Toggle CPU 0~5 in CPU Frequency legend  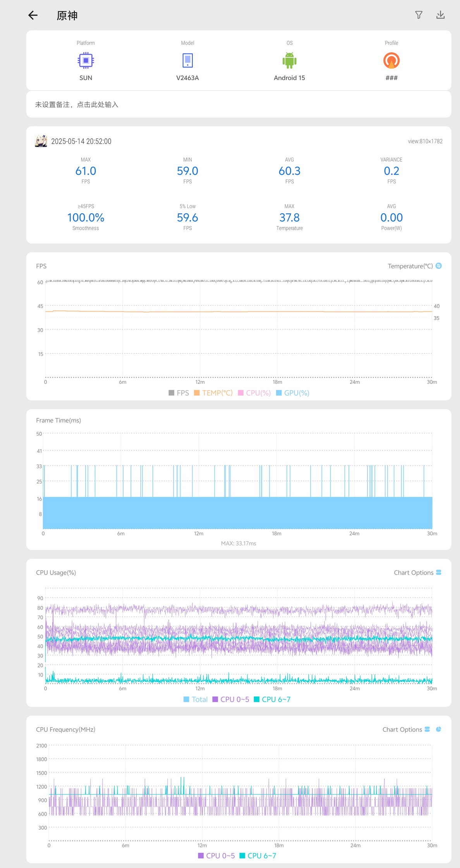click(216, 856)
